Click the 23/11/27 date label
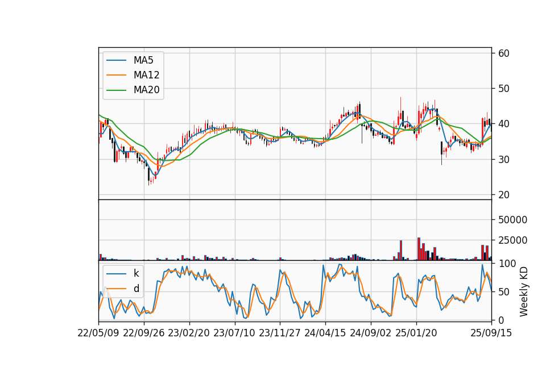Screen dimensions: 546x392 click(280, 333)
